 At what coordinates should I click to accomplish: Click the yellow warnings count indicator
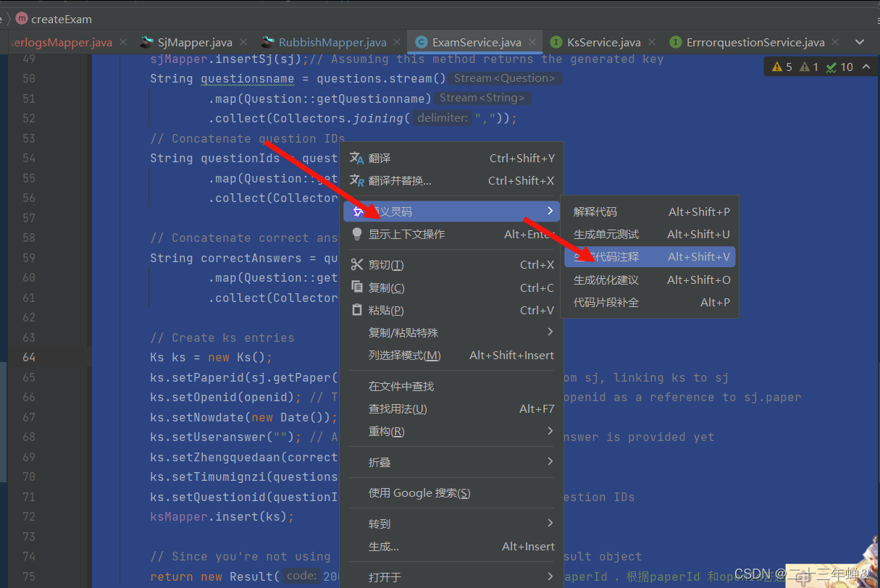pos(782,67)
